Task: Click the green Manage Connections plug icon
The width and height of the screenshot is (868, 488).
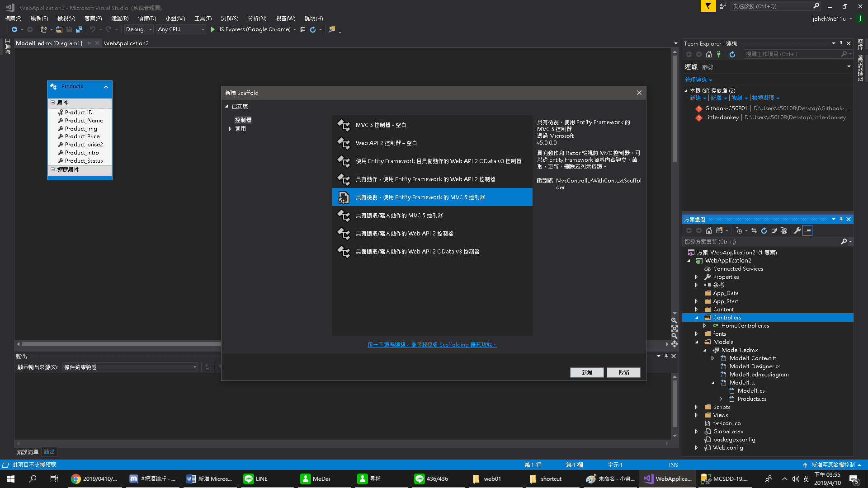Action: [719, 54]
